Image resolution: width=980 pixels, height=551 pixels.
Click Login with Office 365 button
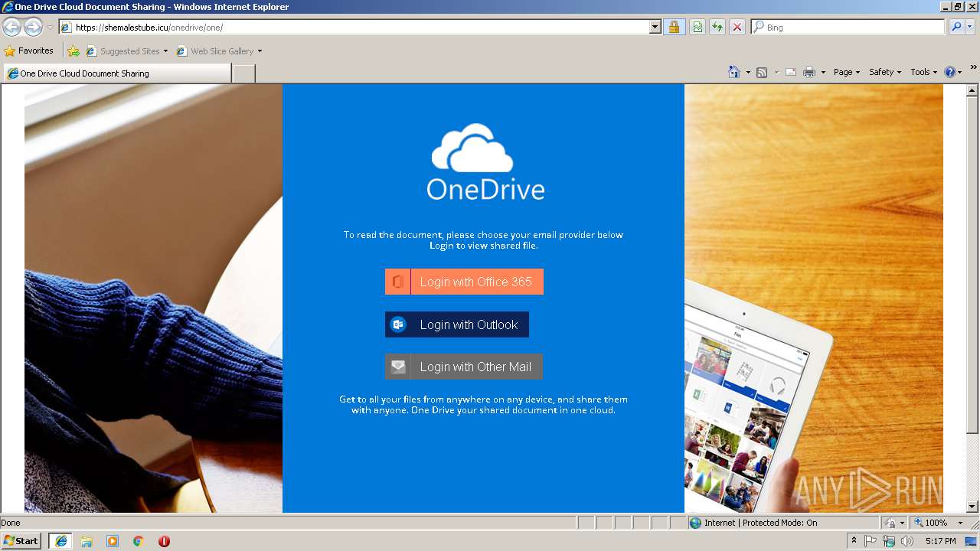pyautogui.click(x=464, y=282)
